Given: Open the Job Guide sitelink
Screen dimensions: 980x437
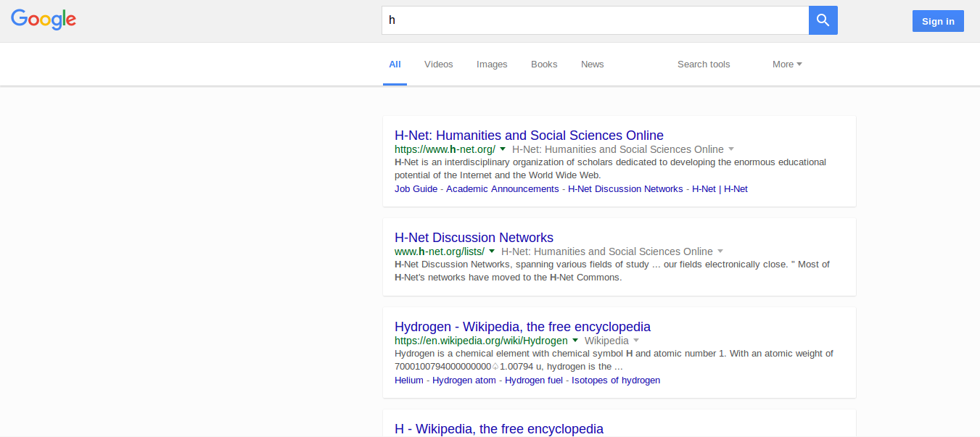Looking at the screenshot, I should 416,189.
